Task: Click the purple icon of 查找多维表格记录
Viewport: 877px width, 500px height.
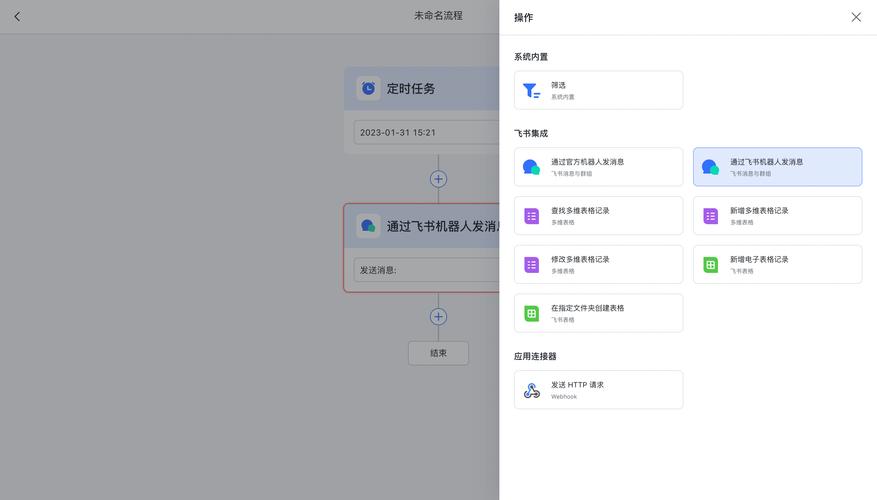Action: 531,216
